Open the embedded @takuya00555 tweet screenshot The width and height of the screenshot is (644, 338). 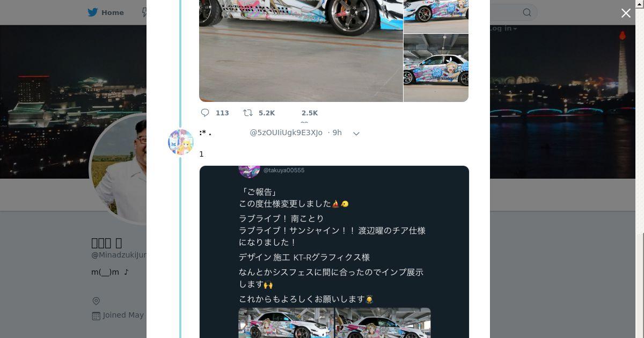pyautogui.click(x=334, y=252)
